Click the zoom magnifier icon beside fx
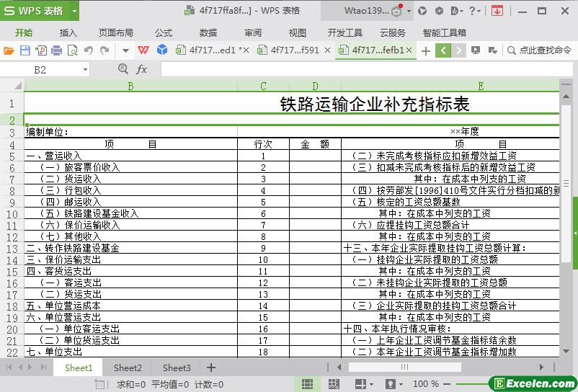 pos(123,69)
